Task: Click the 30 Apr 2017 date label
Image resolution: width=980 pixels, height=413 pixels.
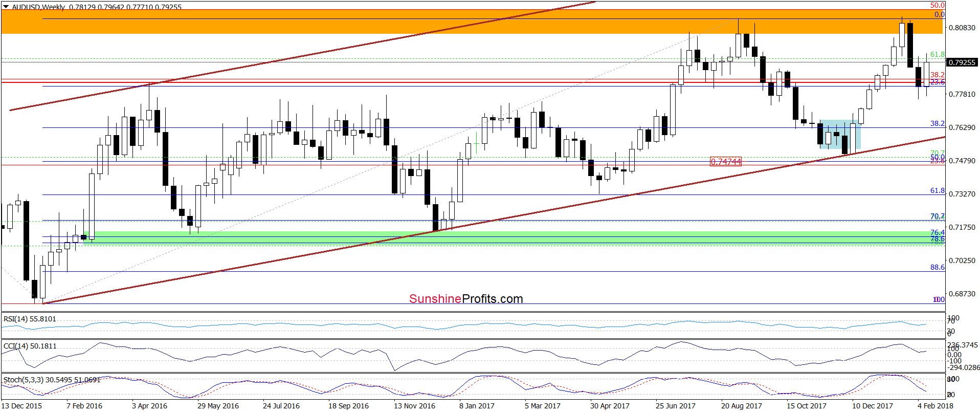Action: coord(610,406)
